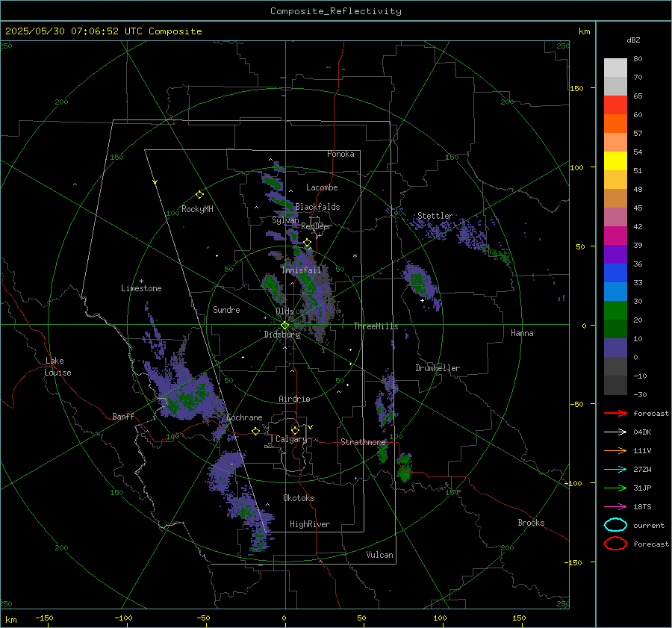
Task: Click the asterisk marker above Limestone
Action: pyautogui.click(x=141, y=282)
